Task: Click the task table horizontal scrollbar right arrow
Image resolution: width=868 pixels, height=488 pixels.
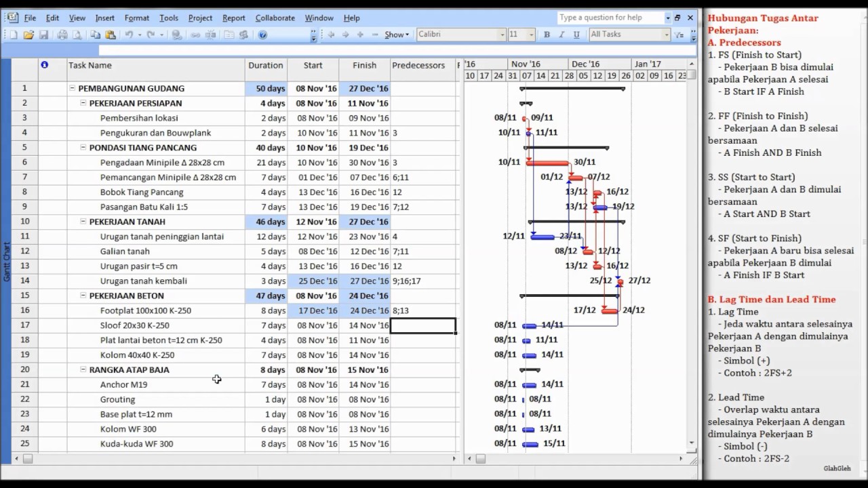Action: coord(454,459)
